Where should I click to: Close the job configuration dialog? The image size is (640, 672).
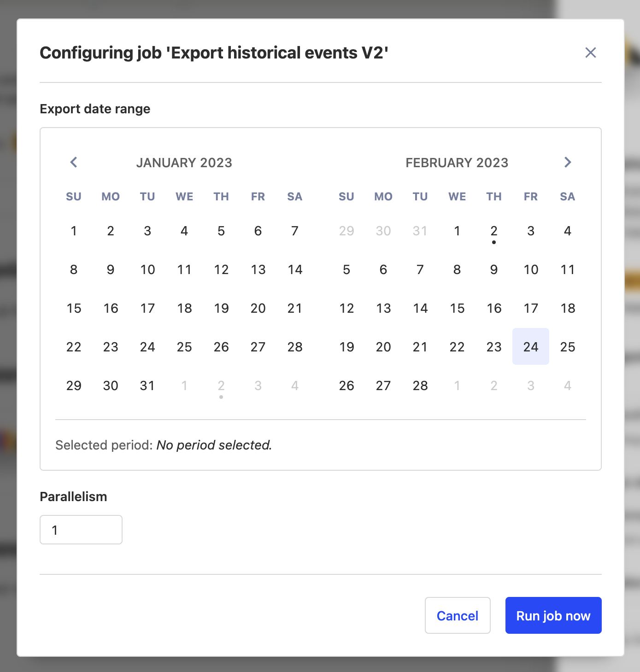pos(590,53)
